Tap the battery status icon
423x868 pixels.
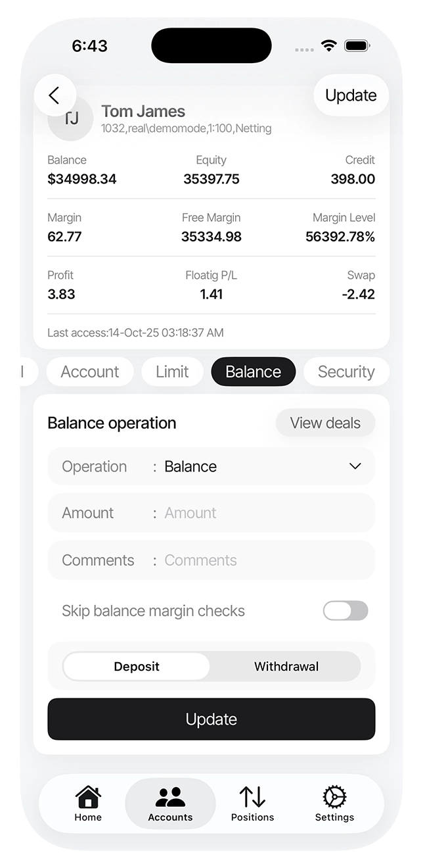click(357, 46)
